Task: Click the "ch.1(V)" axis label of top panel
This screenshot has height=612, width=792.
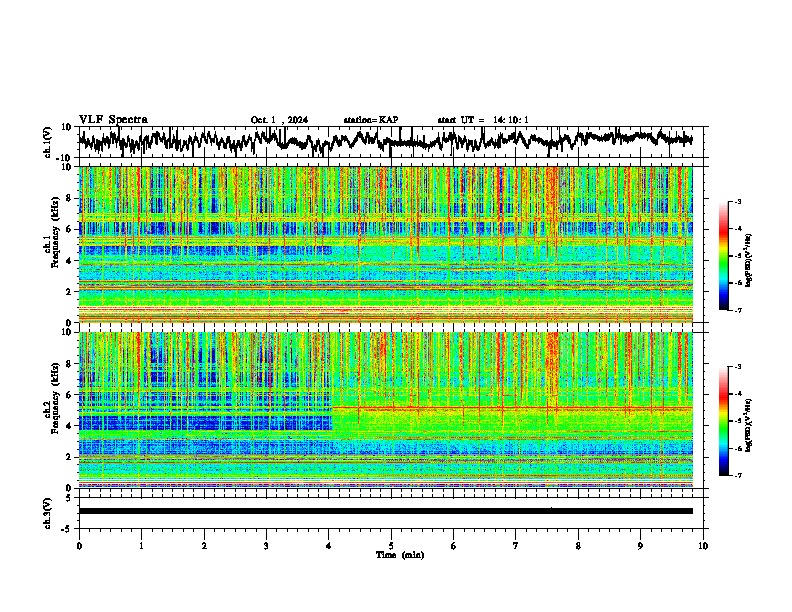Action: (48, 142)
